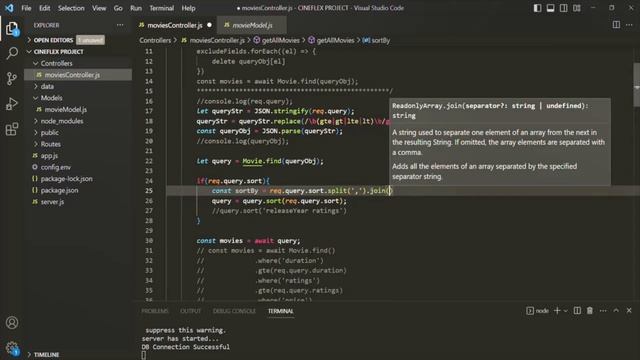Switch to the movieModel.js editor tab
This screenshot has width=640, height=360.
point(252,25)
